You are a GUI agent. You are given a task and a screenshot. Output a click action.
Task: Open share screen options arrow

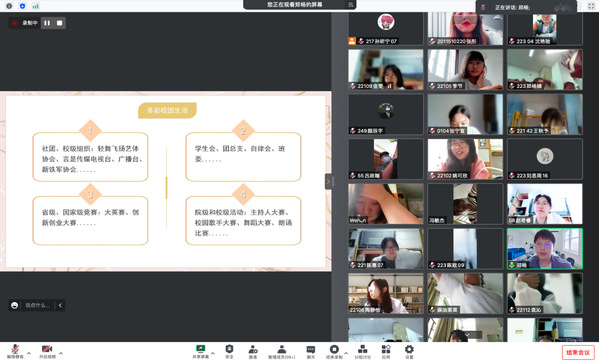tap(213, 353)
